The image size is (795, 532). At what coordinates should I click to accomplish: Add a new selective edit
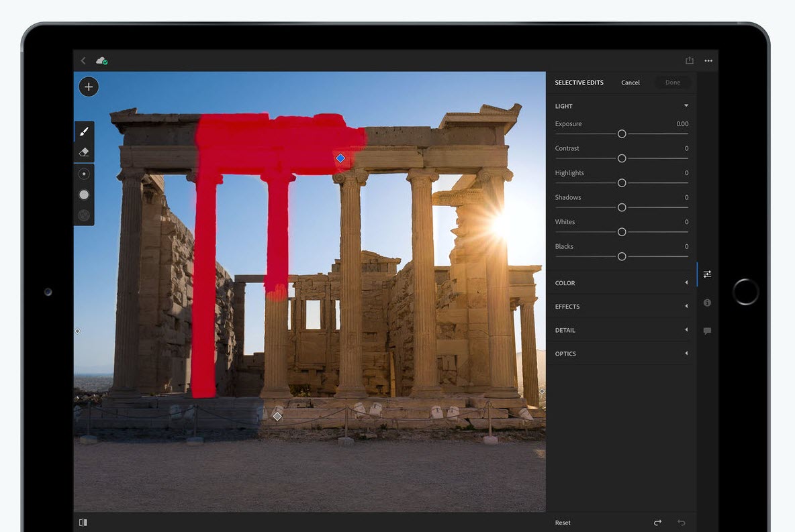point(89,87)
